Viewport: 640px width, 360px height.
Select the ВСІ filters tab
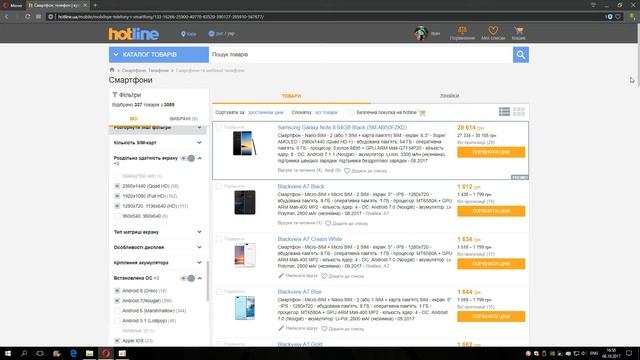134,119
